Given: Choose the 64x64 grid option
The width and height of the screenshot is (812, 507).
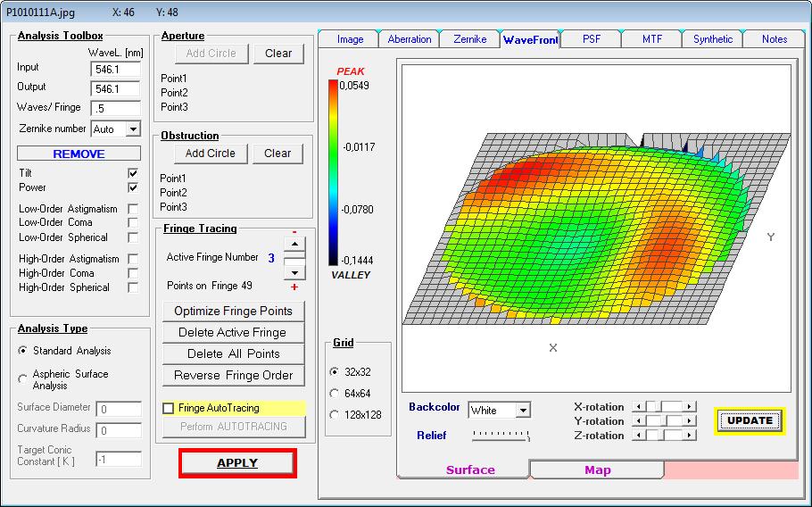Looking at the screenshot, I should coord(335,394).
